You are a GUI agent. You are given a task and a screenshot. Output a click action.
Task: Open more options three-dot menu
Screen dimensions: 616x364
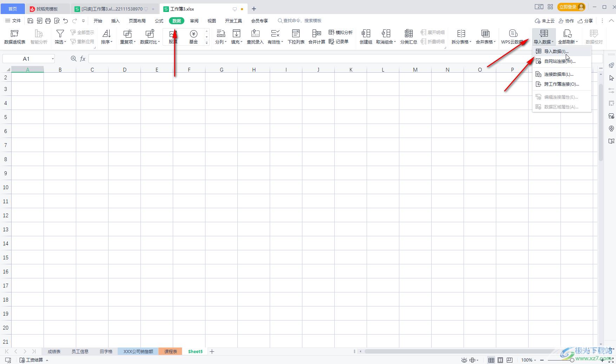602,21
